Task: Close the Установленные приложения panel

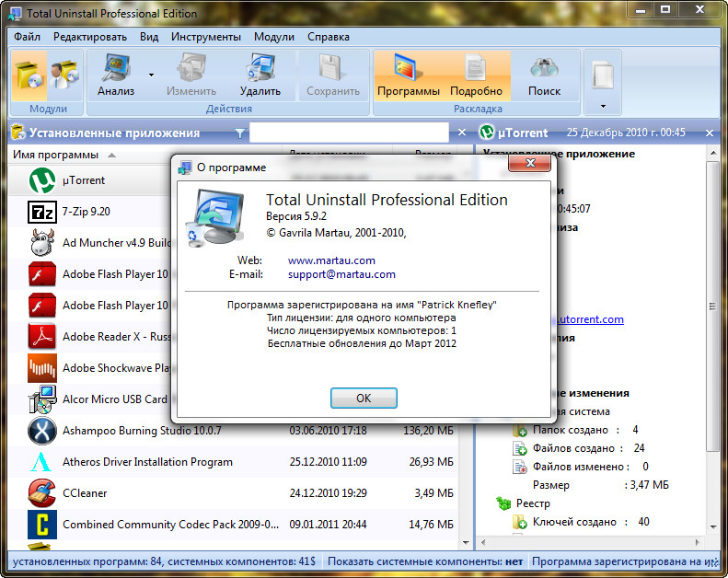Action: (461, 133)
